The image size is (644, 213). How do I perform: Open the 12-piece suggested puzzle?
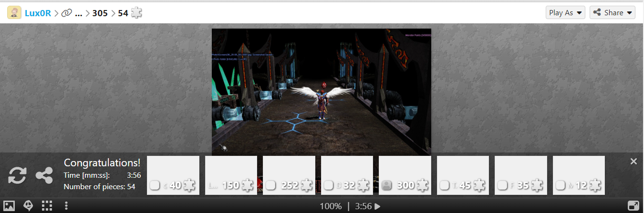pyautogui.click(x=579, y=175)
